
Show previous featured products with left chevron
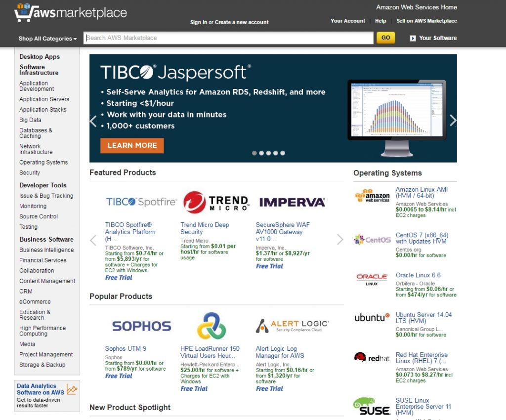93,240
